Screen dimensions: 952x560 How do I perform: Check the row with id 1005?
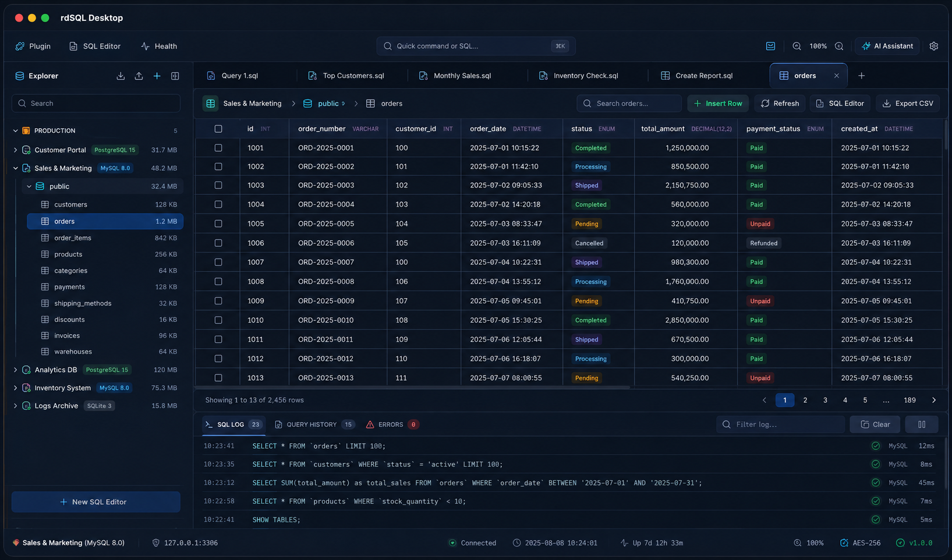coord(218,224)
